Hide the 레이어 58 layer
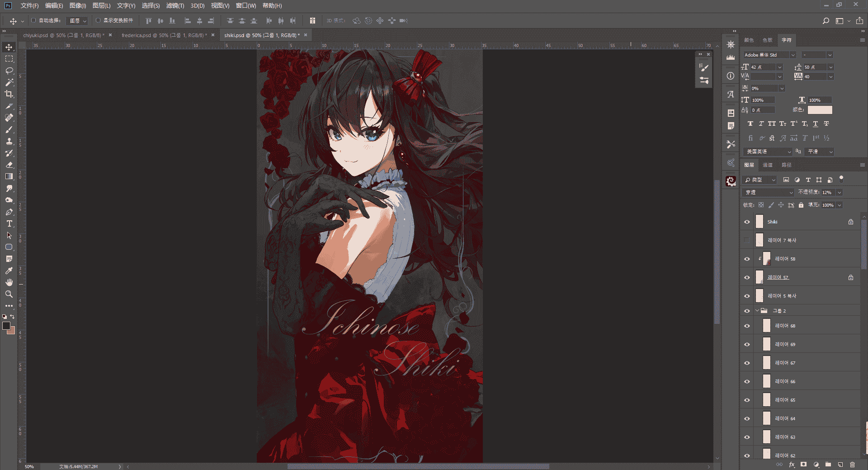Viewport: 868px width, 470px height. 747,259
